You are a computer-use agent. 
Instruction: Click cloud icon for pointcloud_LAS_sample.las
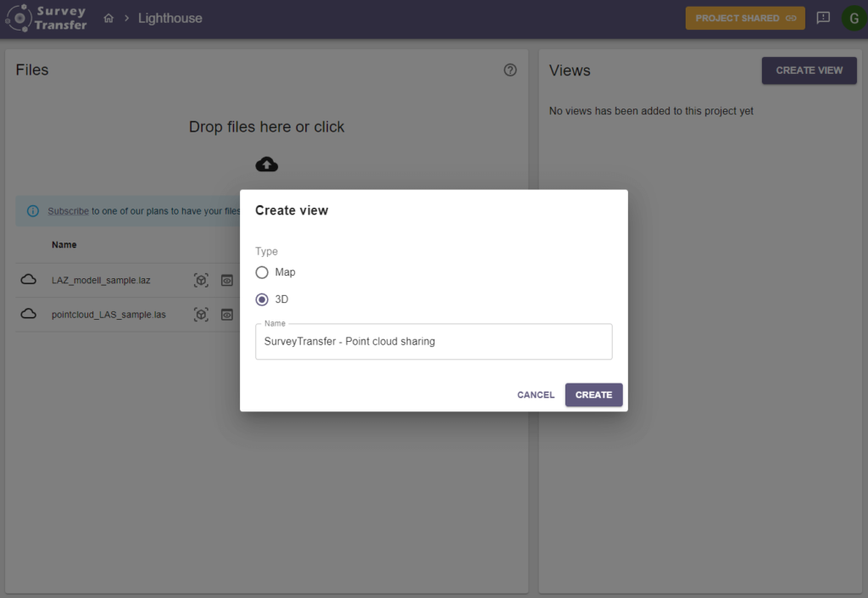point(29,315)
